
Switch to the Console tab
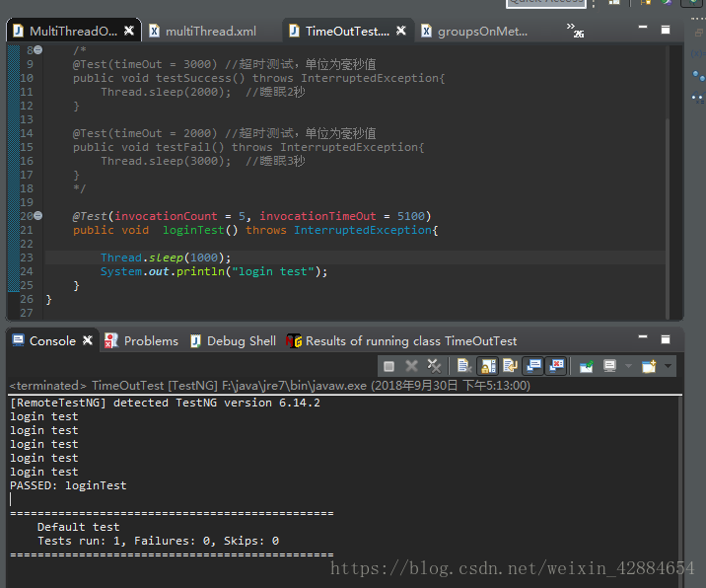[52, 341]
